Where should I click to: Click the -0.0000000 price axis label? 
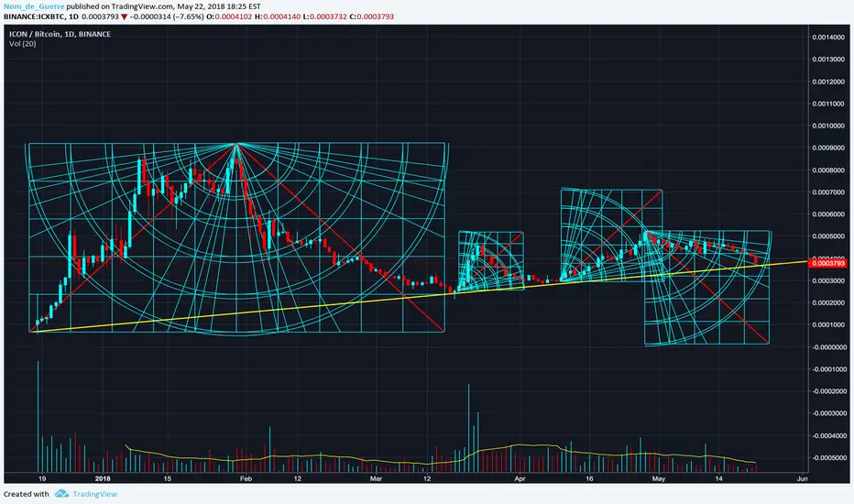click(827, 347)
